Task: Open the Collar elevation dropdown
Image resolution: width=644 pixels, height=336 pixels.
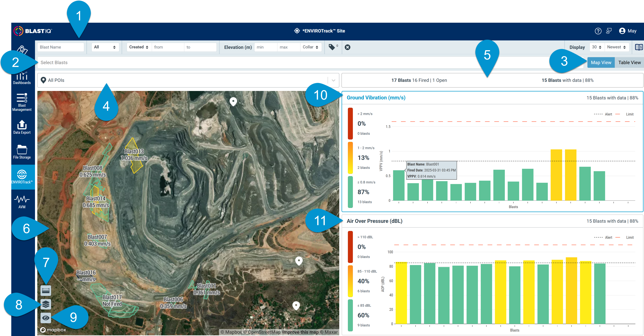Action: coord(311,47)
